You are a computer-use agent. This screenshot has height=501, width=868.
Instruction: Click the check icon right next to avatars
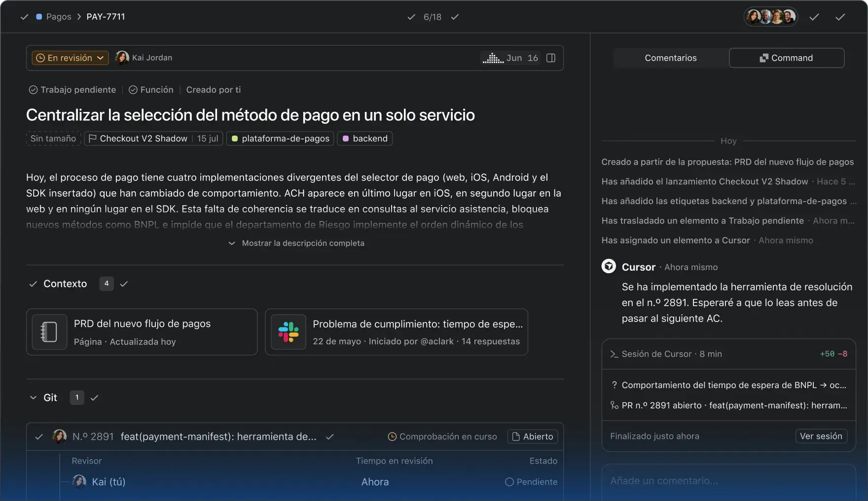[814, 17]
